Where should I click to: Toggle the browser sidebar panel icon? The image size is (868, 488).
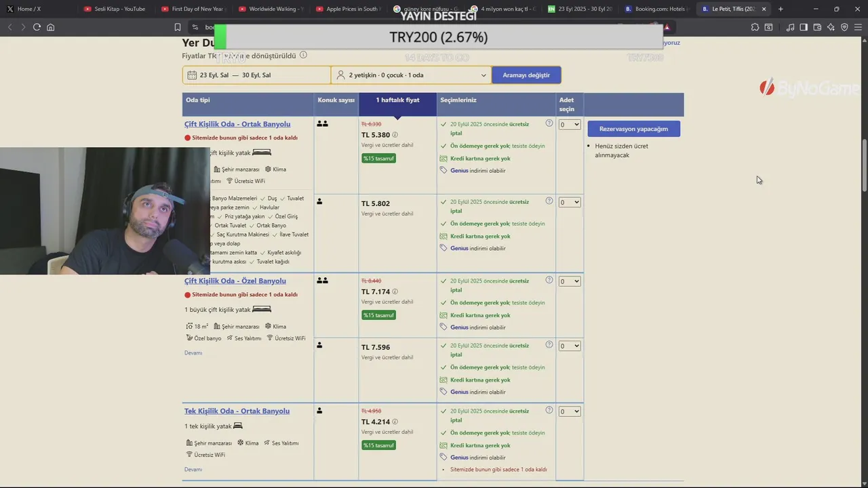click(804, 27)
